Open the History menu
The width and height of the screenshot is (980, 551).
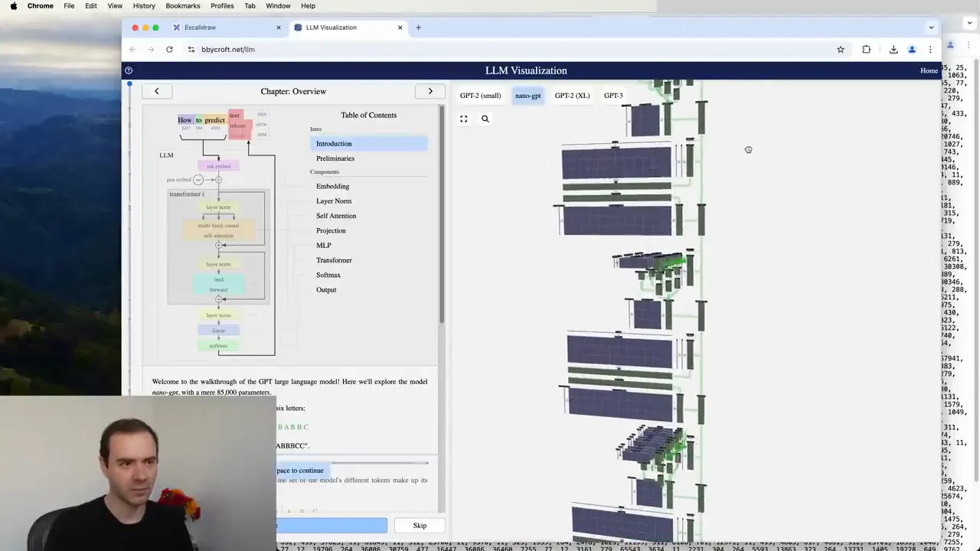click(144, 5)
